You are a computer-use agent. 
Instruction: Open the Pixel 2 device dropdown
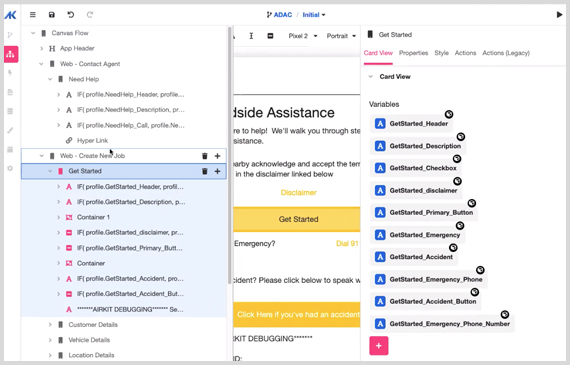[x=303, y=36]
